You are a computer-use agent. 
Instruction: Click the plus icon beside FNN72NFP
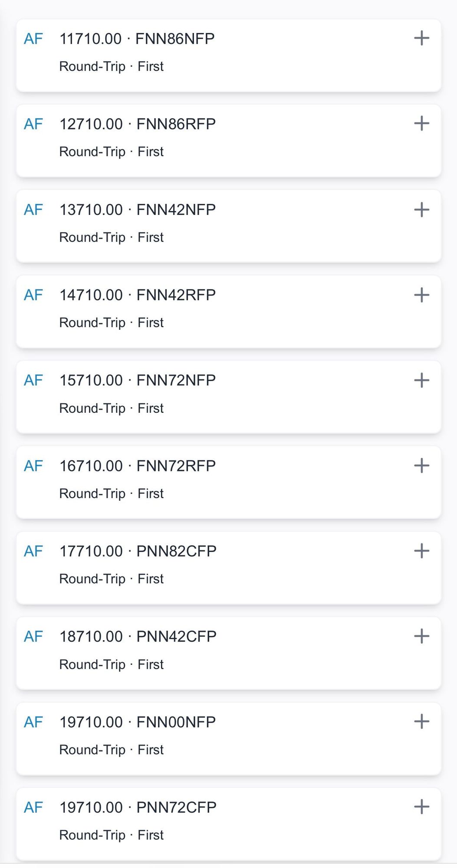[x=421, y=380]
